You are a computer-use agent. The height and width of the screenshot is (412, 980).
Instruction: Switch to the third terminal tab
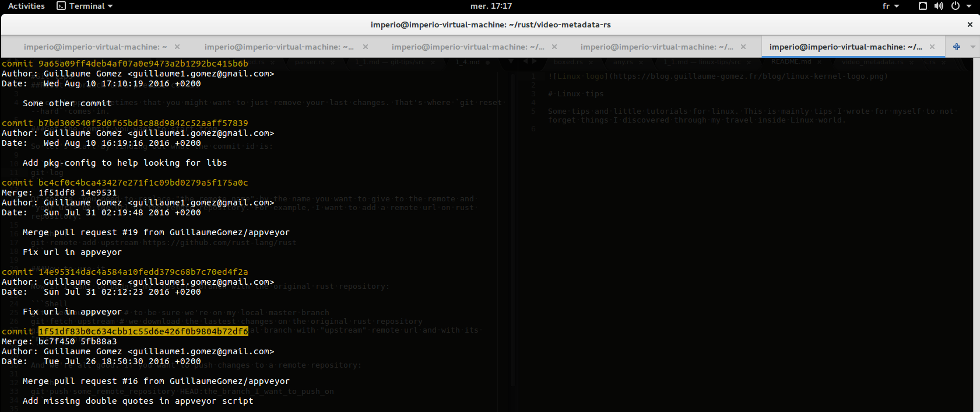tap(468, 47)
